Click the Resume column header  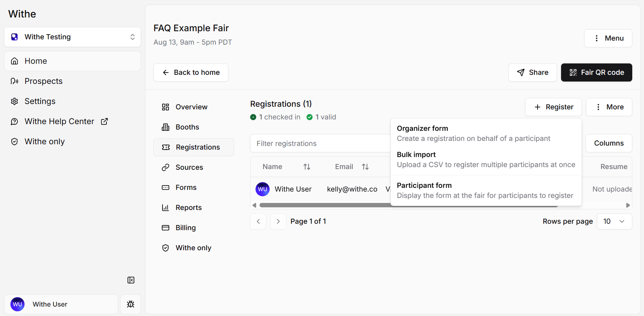click(614, 167)
